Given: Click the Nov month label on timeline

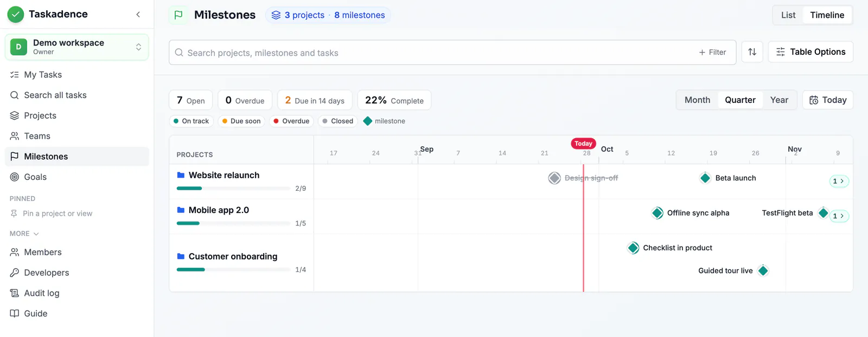Looking at the screenshot, I should click(x=795, y=149).
